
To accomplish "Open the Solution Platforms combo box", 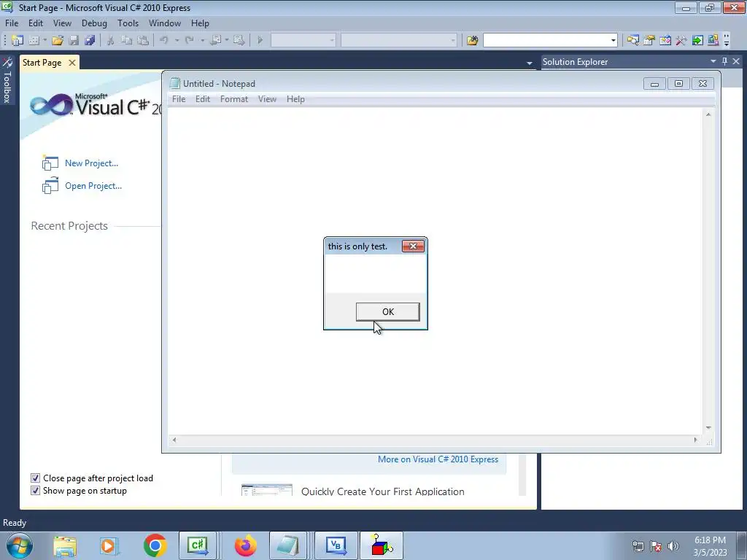I will (399, 41).
